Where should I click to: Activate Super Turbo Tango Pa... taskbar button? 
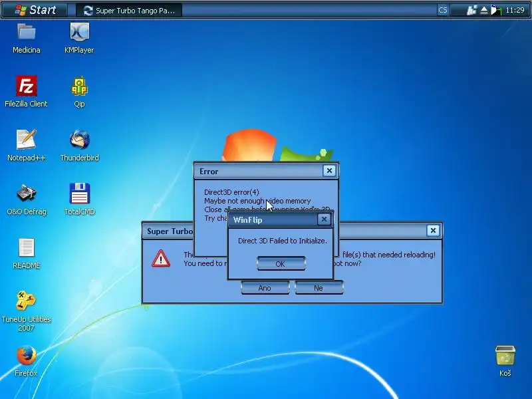[129, 11]
